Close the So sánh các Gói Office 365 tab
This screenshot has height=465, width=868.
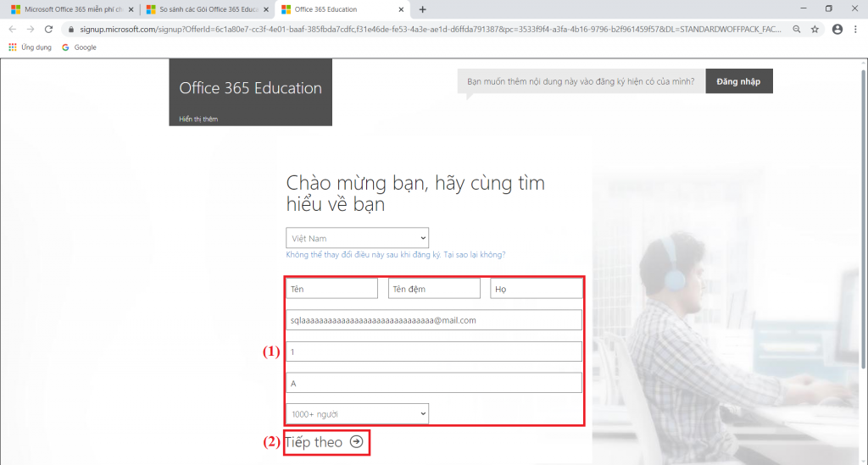pos(266,9)
